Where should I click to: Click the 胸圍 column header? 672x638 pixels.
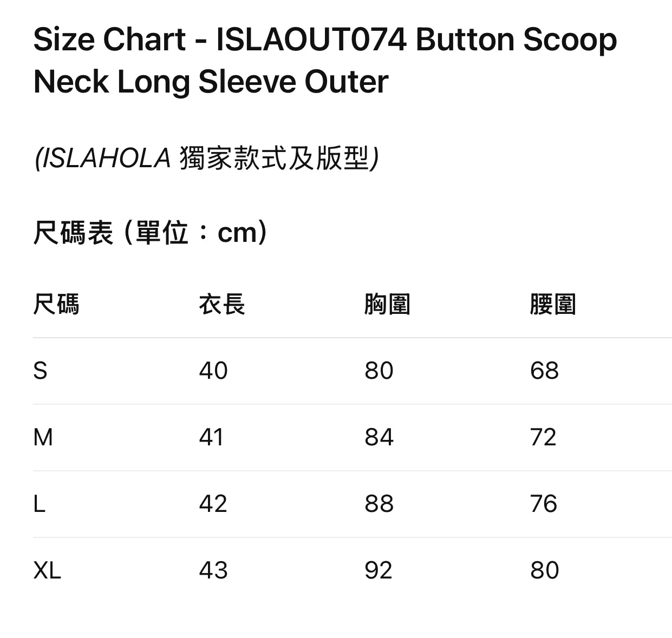[387, 304]
